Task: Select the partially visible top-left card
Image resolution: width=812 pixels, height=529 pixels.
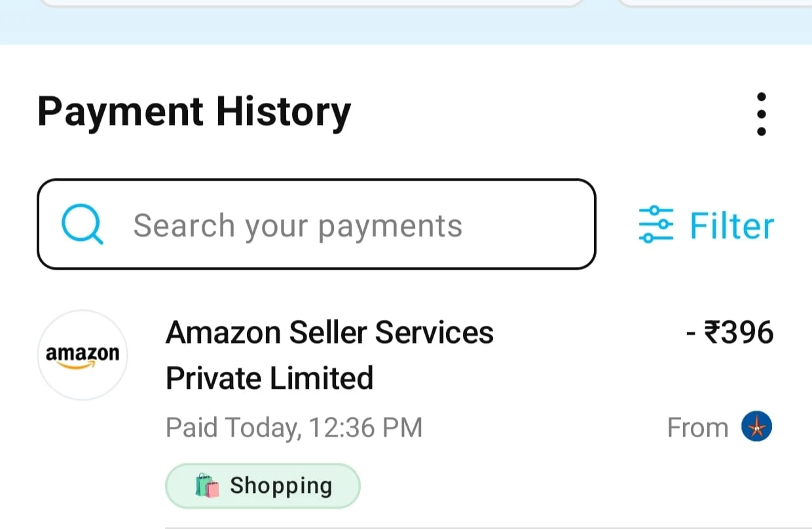Action: pyautogui.click(x=311, y=3)
